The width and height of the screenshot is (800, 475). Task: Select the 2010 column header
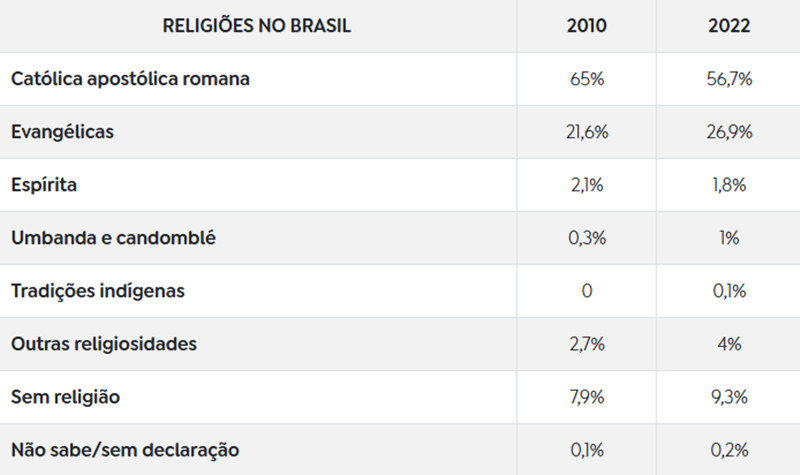click(x=587, y=26)
